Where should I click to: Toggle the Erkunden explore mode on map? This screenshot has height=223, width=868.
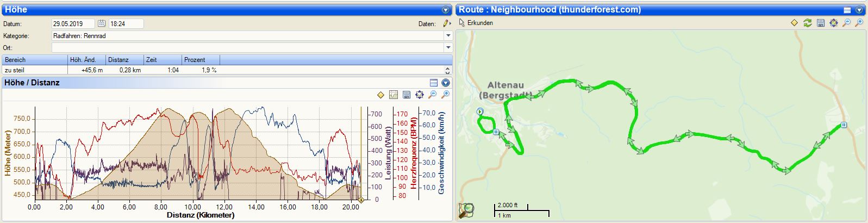point(476,23)
